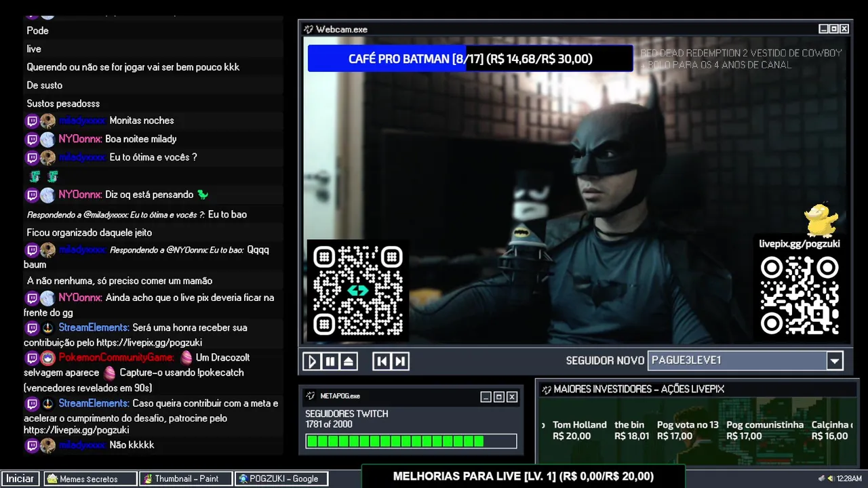Click the green Seguidores Twitch progress bar
This screenshot has width=868, height=488.
(411, 441)
